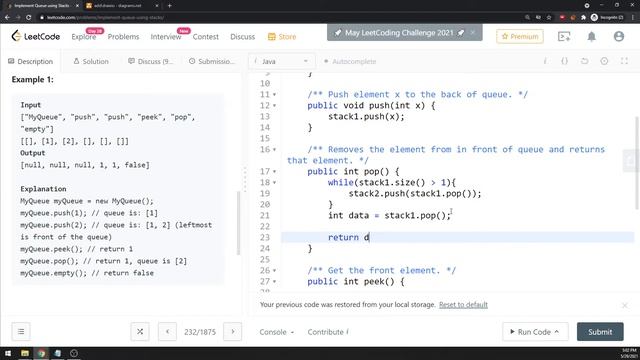The width and height of the screenshot is (640, 360).
Task: Open a new browser tab
Action: 169,6
